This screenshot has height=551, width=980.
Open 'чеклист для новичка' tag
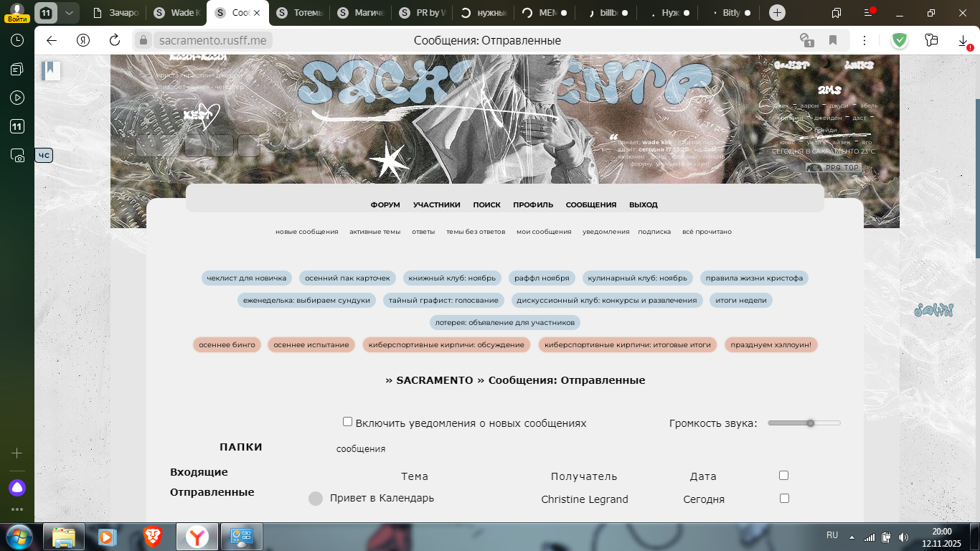(247, 278)
